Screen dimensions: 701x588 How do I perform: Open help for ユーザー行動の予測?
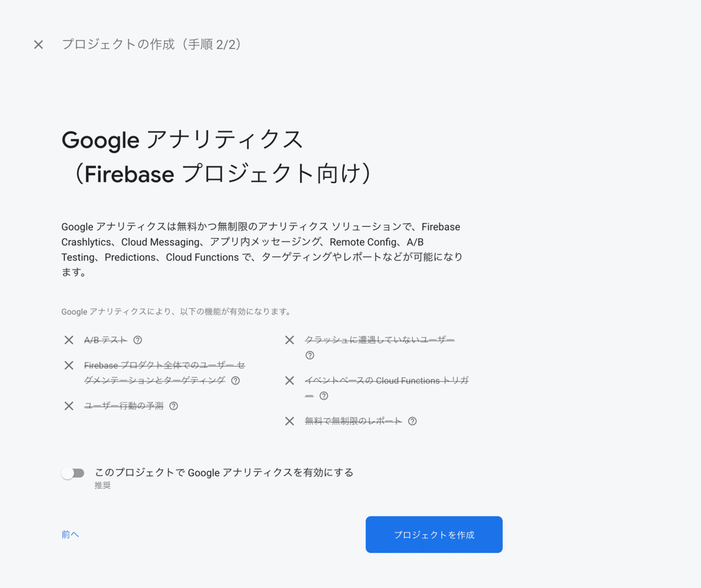(x=174, y=406)
